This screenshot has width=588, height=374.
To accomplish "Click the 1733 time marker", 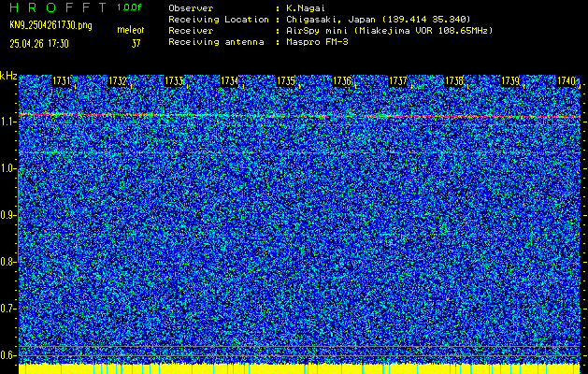I will point(174,81).
